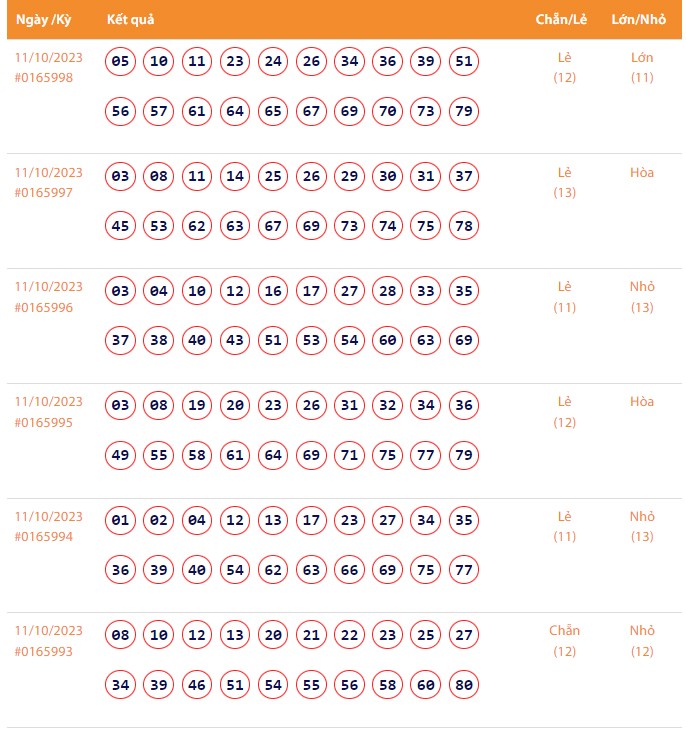Click number ball 80 in draw #0165993
This screenshot has height=730, width=686.
coord(464,685)
